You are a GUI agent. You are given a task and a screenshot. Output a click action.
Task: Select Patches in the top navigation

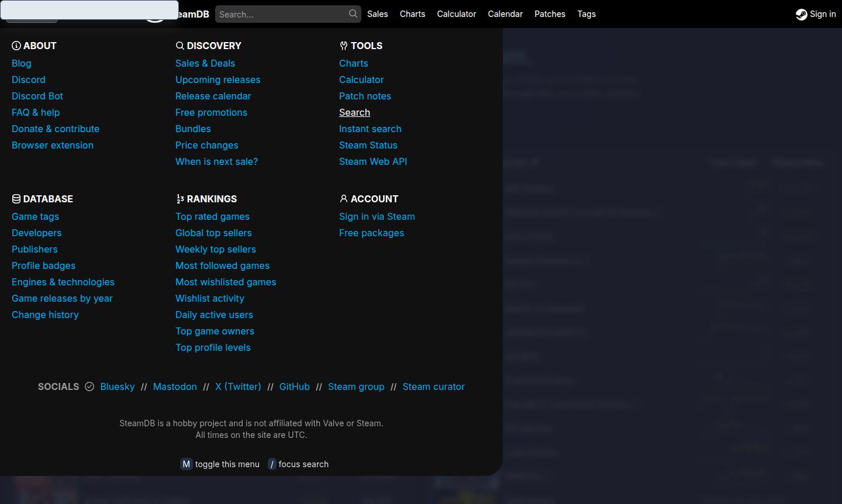[550, 13]
